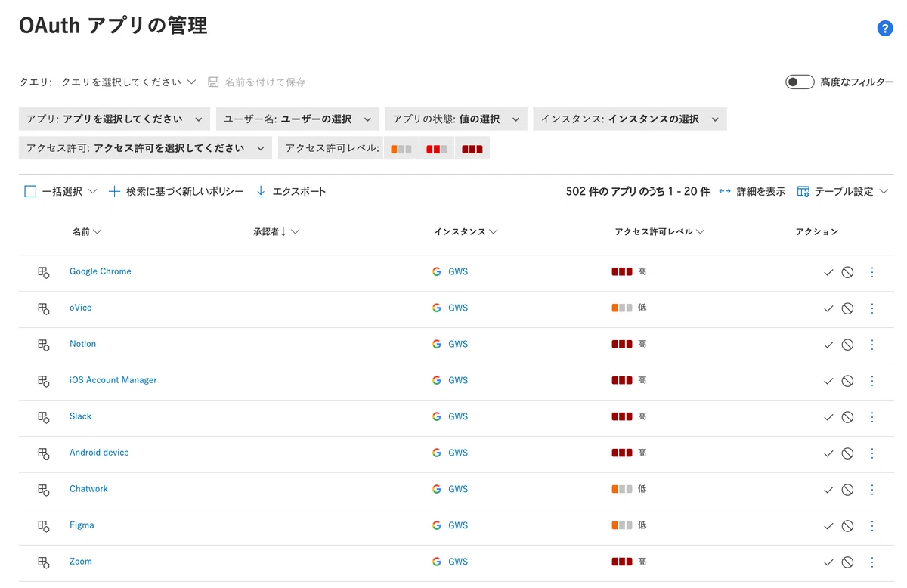Image resolution: width=907 pixels, height=588 pixels.
Task: Sort by the 承認者 column header
Action: (x=277, y=232)
